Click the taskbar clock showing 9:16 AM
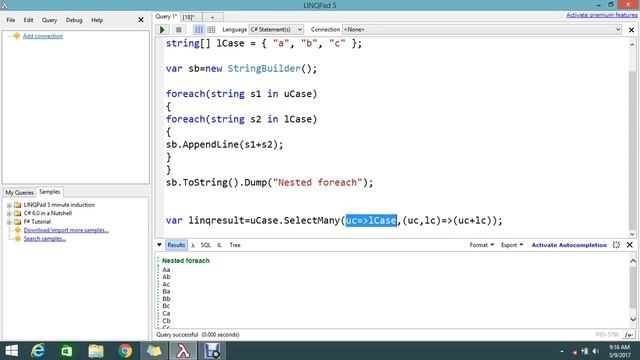Viewport: 640px width, 360px height. click(x=619, y=351)
